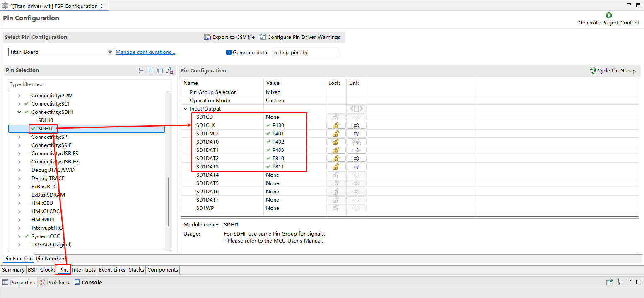
Task: Toggle the lock on SD1CMD row
Action: (x=336, y=134)
